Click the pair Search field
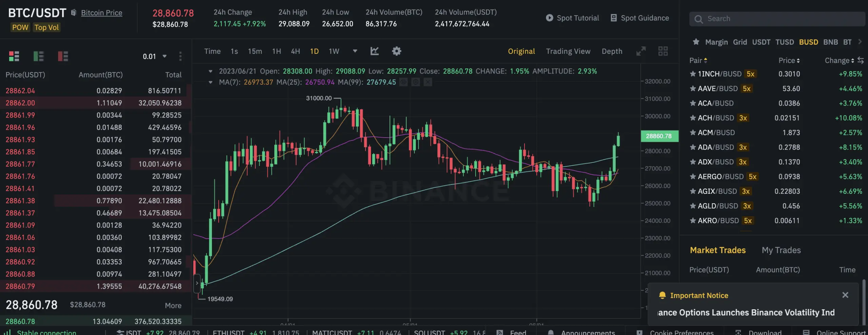Image resolution: width=868 pixels, height=335 pixels. pyautogui.click(x=777, y=19)
